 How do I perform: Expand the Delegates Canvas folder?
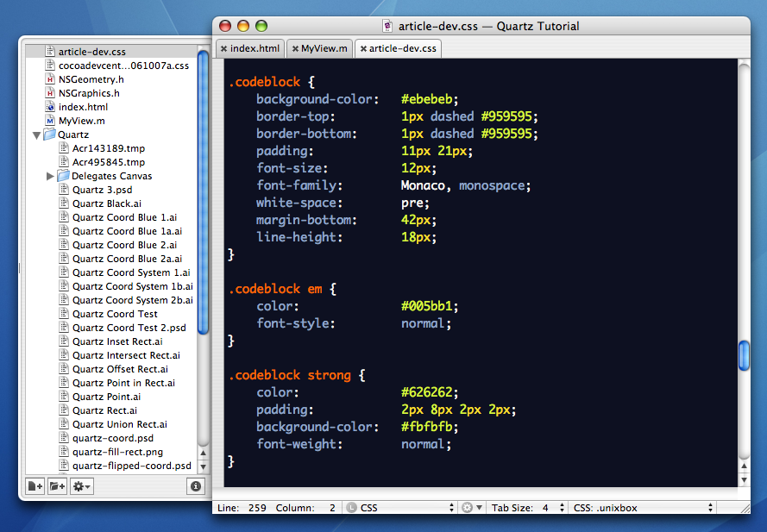(50, 176)
